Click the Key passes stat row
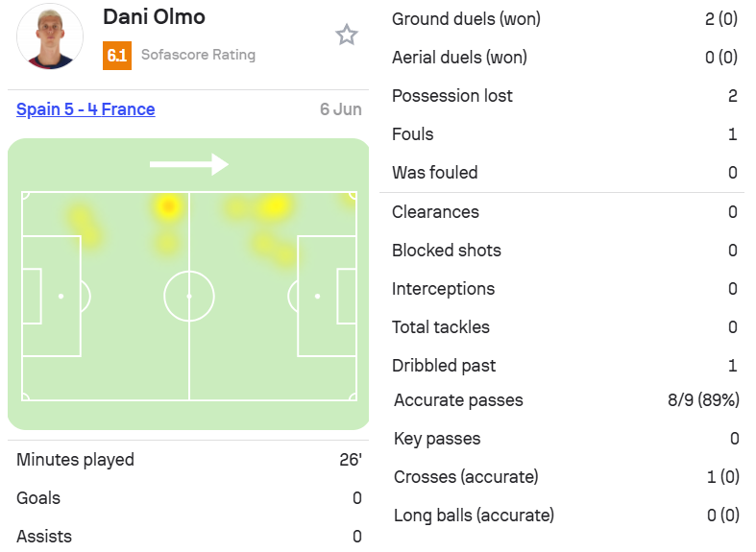This screenshot has height=552, width=756. pos(567,439)
